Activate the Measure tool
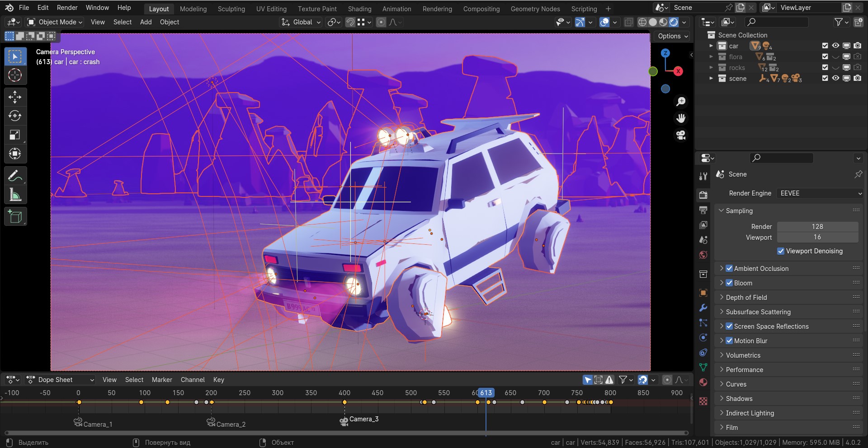 click(15, 195)
